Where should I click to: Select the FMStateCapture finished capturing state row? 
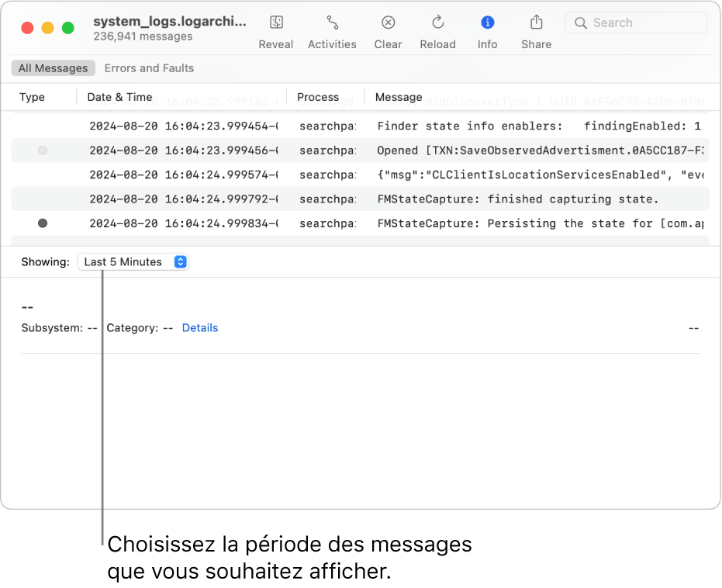pyautogui.click(x=360, y=199)
